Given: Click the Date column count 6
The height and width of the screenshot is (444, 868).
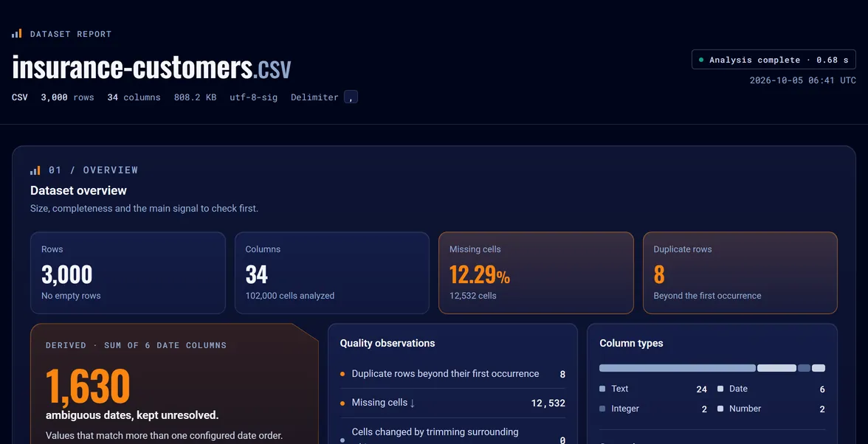Looking at the screenshot, I should point(822,389).
